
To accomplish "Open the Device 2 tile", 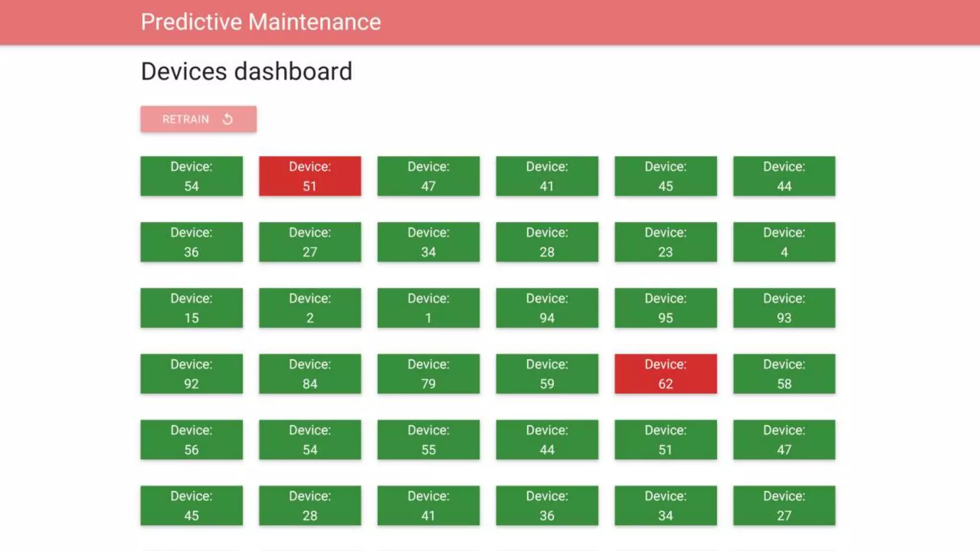I will tap(310, 308).
